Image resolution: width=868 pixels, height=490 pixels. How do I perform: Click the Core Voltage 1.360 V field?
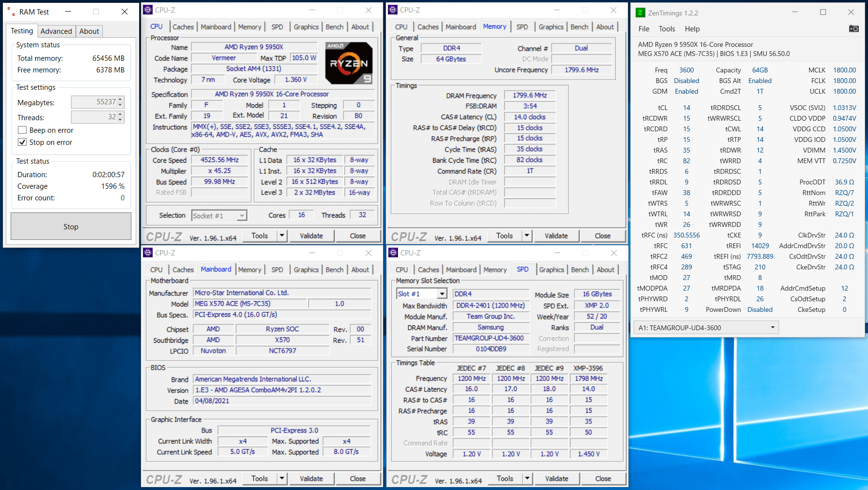(x=296, y=80)
